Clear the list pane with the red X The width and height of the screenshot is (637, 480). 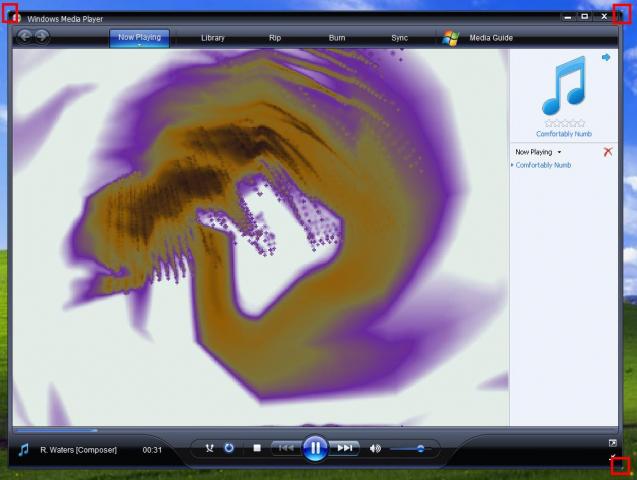click(x=608, y=152)
